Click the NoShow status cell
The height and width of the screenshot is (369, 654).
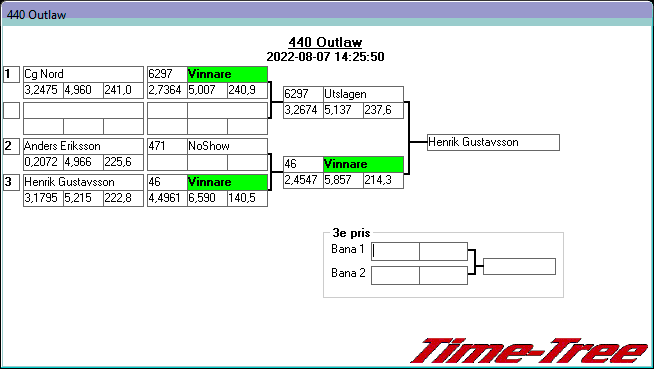[227, 146]
